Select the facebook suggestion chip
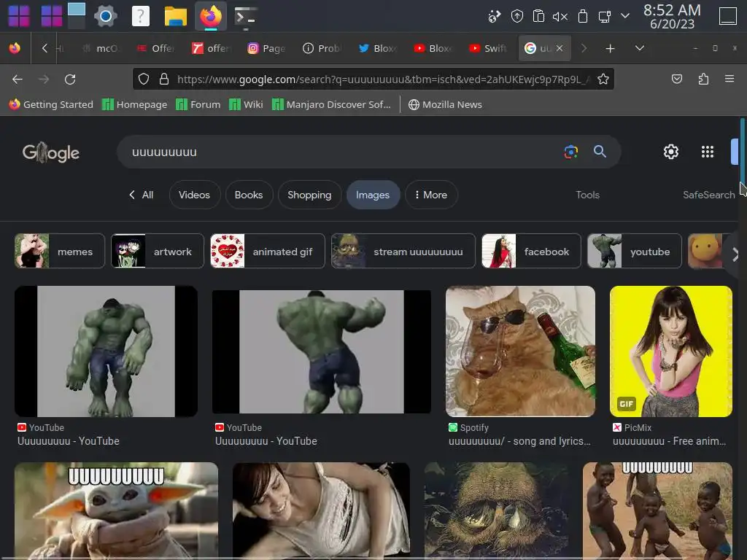 coord(531,251)
